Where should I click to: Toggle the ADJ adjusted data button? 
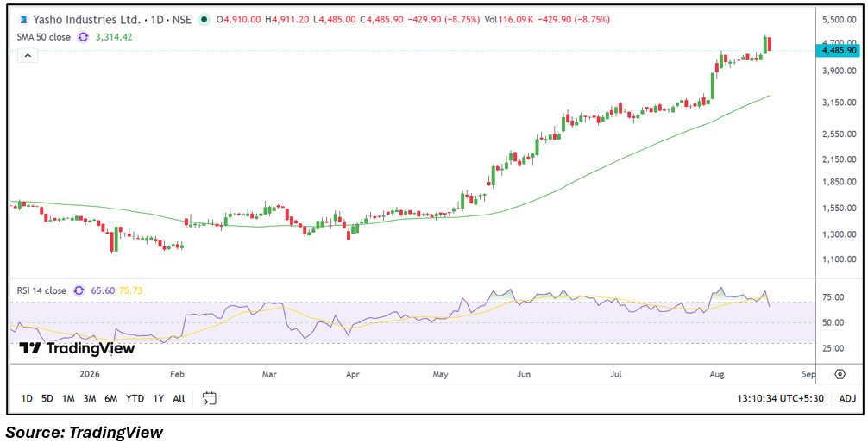[x=847, y=398]
